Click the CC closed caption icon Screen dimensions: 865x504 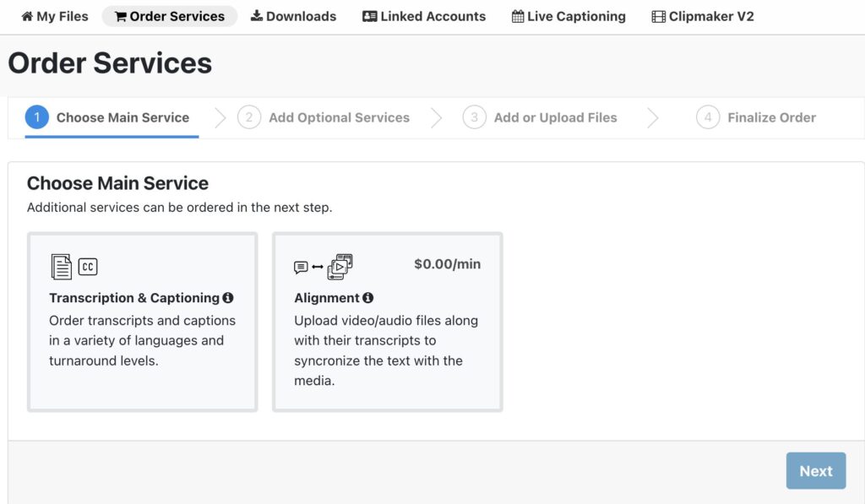[x=88, y=267]
